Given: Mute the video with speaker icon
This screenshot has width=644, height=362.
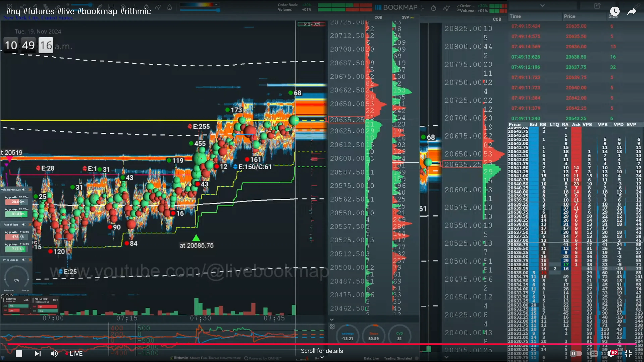Looking at the screenshot, I should point(54,353).
